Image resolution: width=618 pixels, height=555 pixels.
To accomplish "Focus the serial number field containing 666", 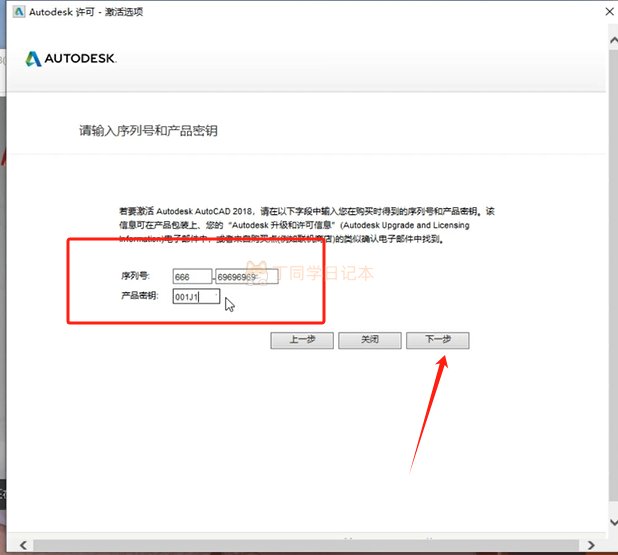I will [192, 277].
